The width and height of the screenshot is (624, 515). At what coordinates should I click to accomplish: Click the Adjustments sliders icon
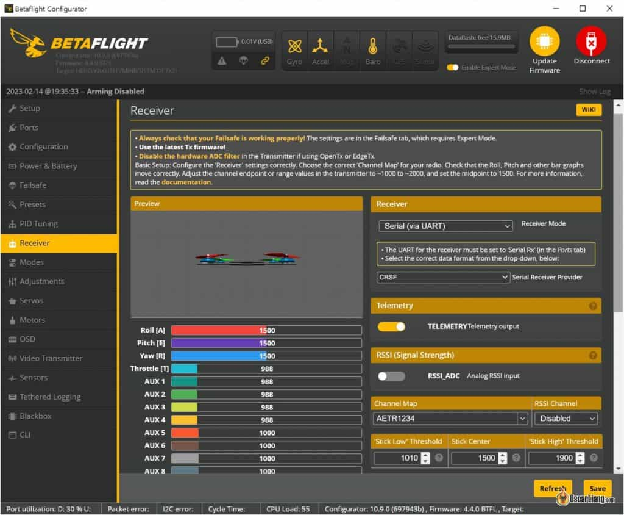coord(12,281)
